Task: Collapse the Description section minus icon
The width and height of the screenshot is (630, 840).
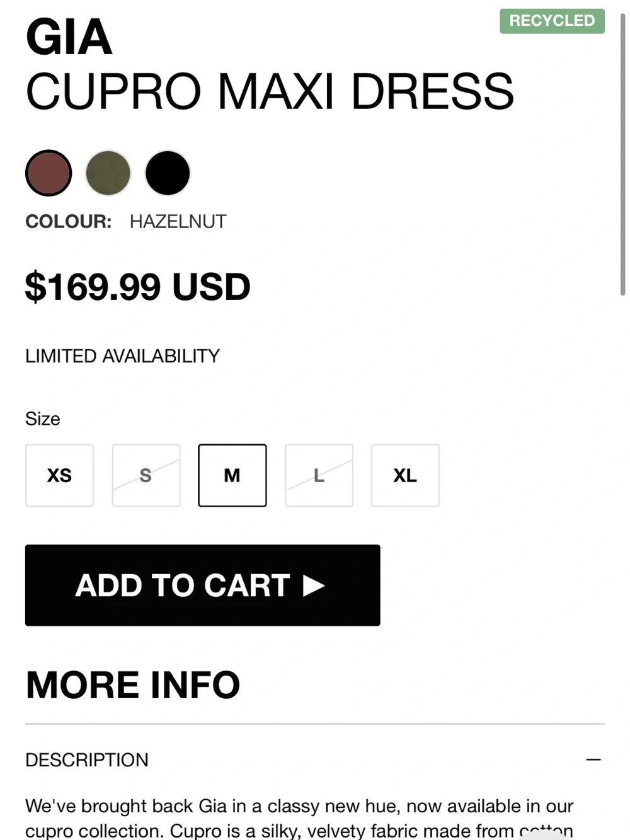Action: point(593,760)
